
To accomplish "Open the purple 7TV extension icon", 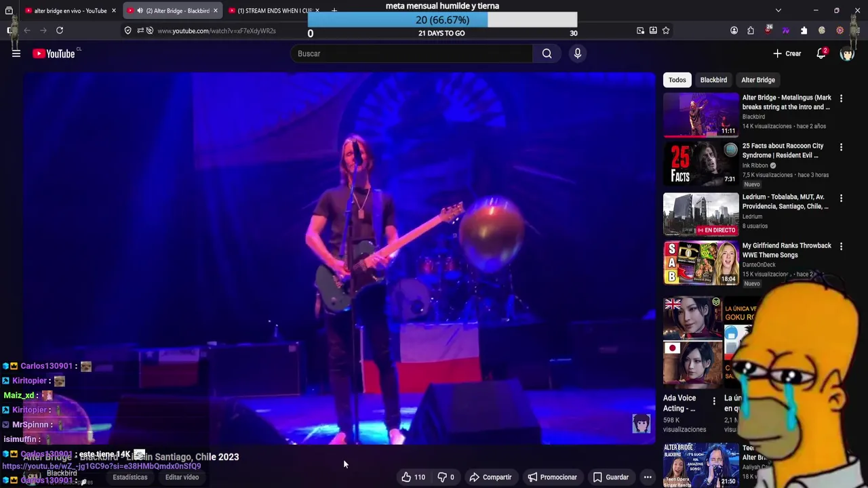I will tap(786, 30).
